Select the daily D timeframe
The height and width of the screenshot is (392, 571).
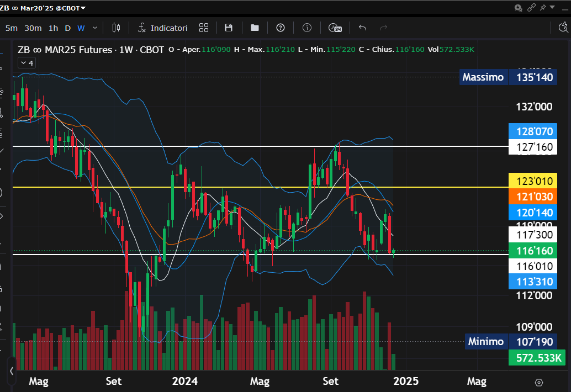(x=67, y=28)
